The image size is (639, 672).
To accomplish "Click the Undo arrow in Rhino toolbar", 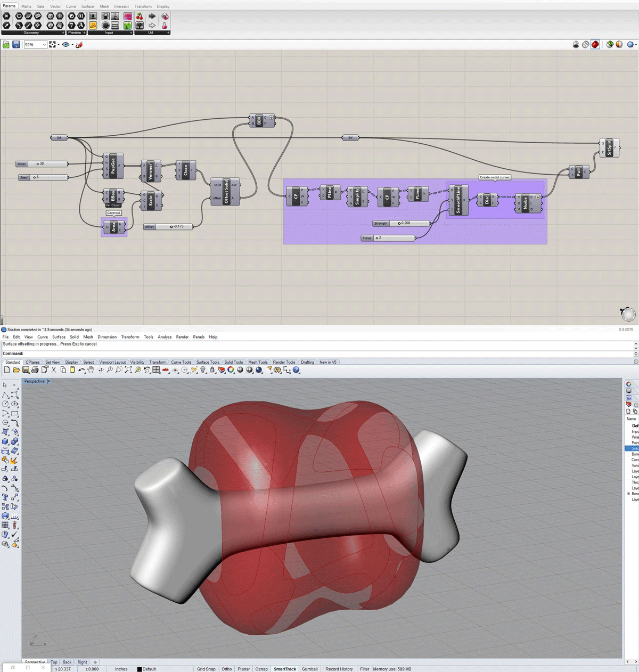I will point(81,370).
